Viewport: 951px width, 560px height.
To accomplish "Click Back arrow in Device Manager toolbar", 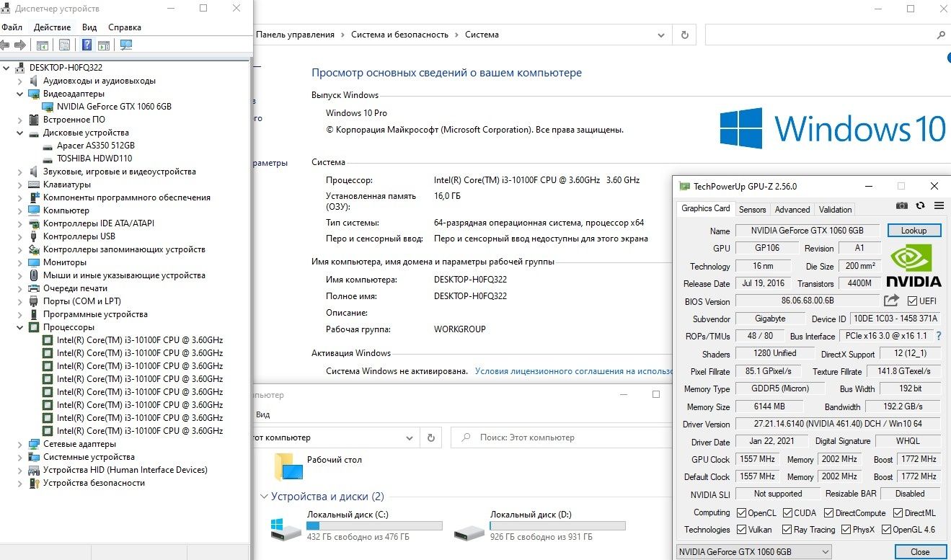I will point(5,45).
